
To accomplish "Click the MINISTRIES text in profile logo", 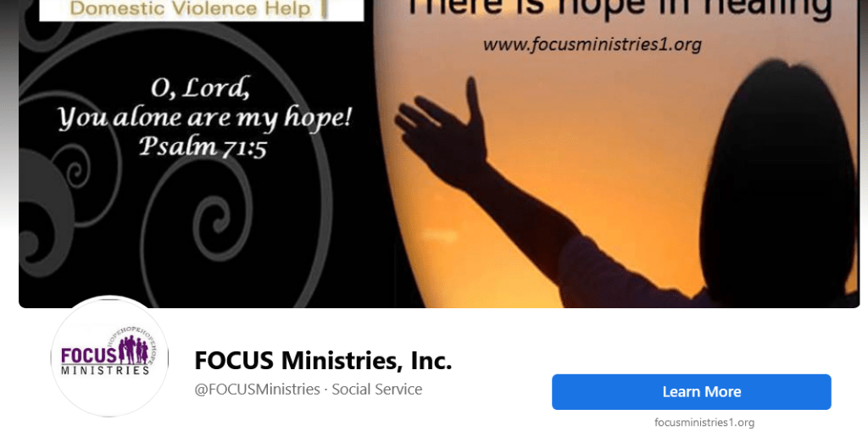I will click(x=105, y=370).
